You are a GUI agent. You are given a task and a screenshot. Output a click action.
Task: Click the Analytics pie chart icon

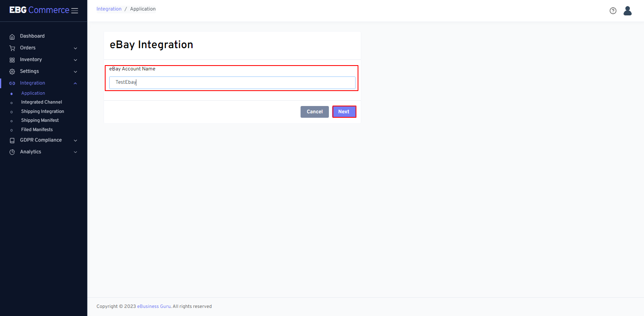pyautogui.click(x=12, y=152)
